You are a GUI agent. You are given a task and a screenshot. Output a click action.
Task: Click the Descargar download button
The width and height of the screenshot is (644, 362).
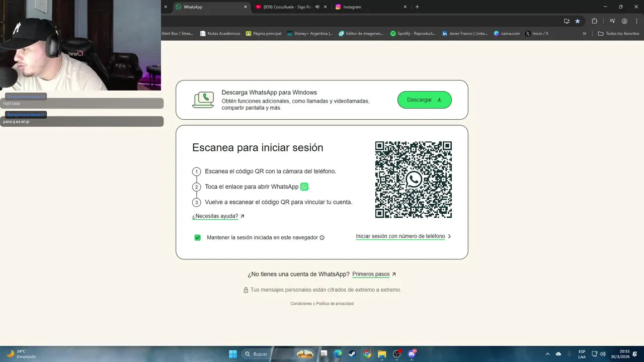(425, 100)
